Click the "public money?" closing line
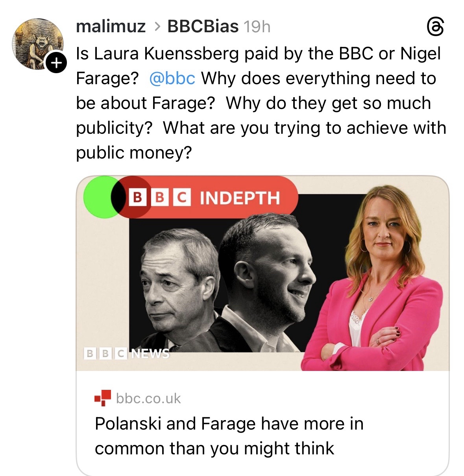This screenshot has width=464, height=476. (134, 153)
